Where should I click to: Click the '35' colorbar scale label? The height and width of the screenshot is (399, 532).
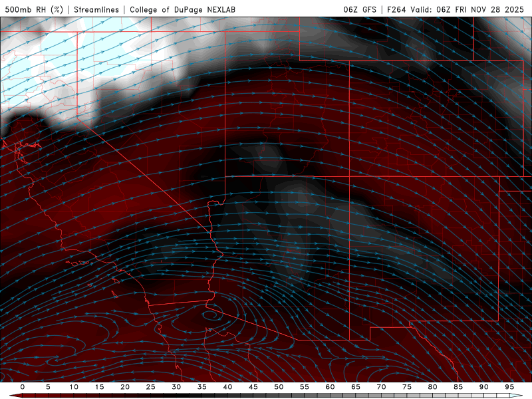(x=202, y=387)
